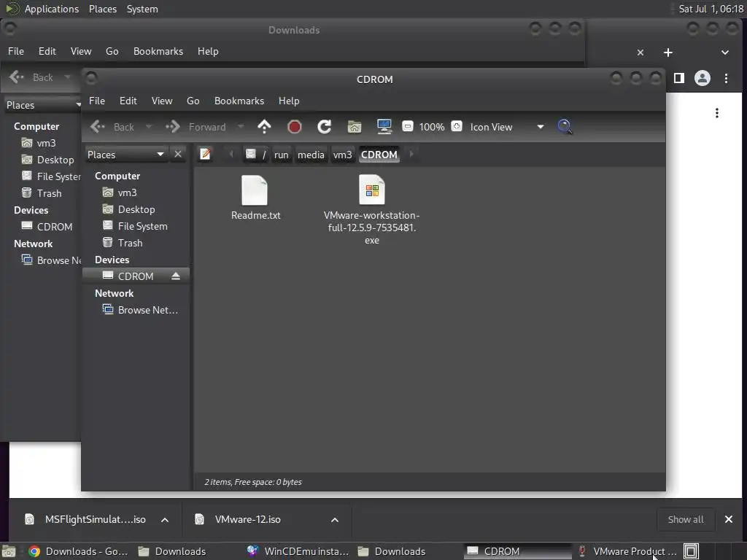
Task: Reload the CDROM folder view
Action: coord(325,127)
